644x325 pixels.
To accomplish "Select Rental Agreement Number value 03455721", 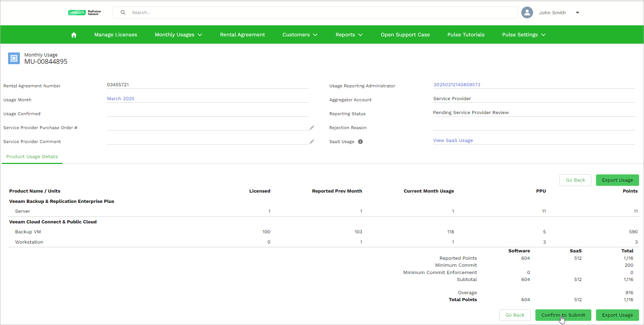I will 118,85.
